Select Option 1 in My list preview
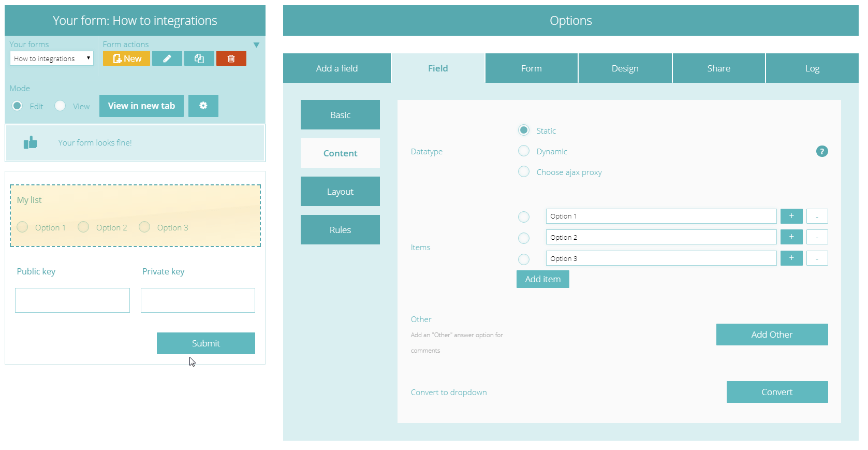Viewport: 868px width, 450px height. click(x=22, y=227)
